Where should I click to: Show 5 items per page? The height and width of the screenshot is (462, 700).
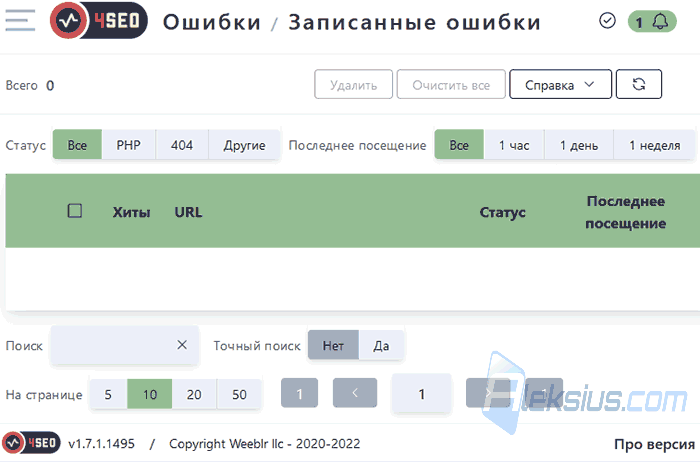click(108, 394)
